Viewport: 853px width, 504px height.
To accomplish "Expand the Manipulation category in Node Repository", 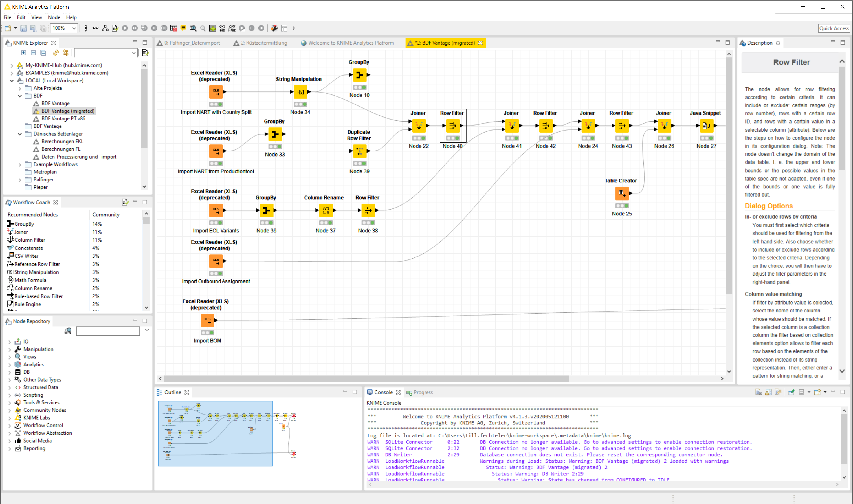I will pos(10,349).
